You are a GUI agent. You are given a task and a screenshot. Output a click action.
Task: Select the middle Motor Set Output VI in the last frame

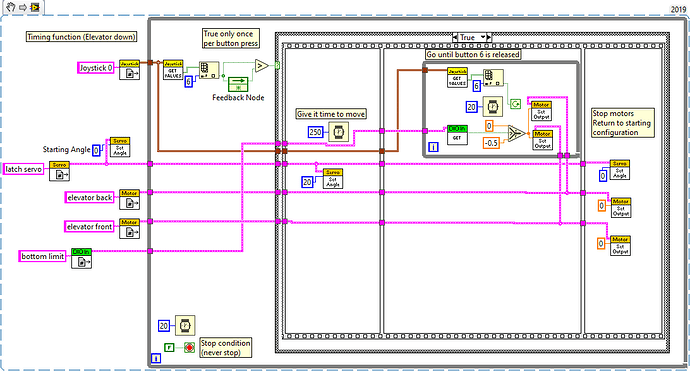[x=621, y=207]
